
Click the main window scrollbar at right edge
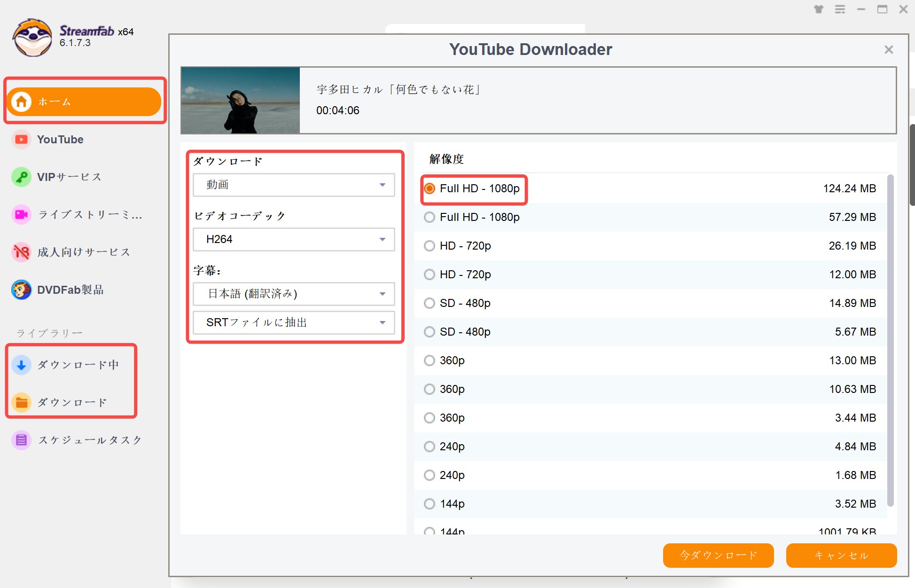click(912, 165)
